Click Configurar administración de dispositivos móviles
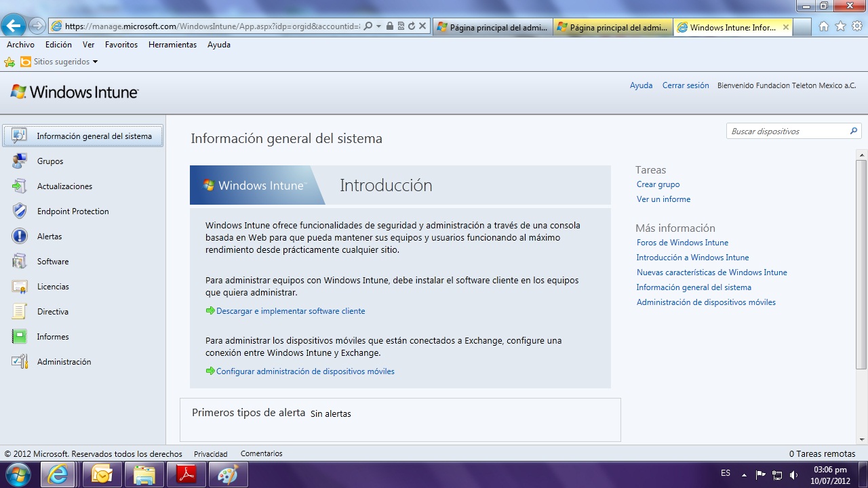 [305, 371]
